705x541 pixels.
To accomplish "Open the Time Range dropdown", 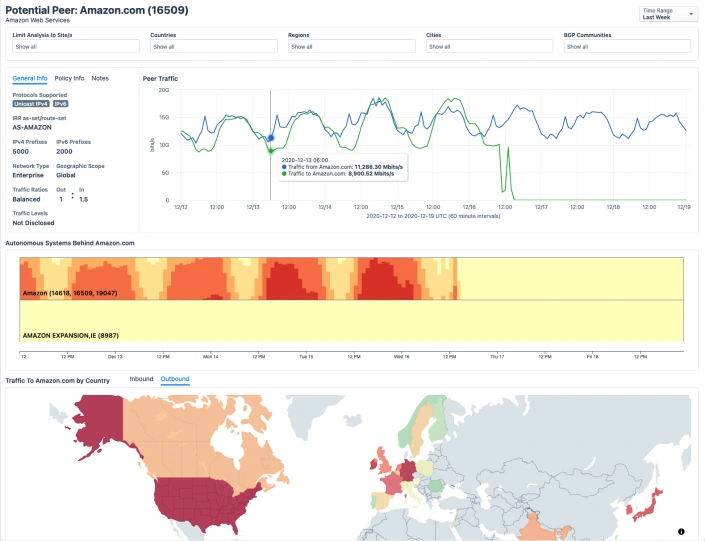I will [668, 14].
